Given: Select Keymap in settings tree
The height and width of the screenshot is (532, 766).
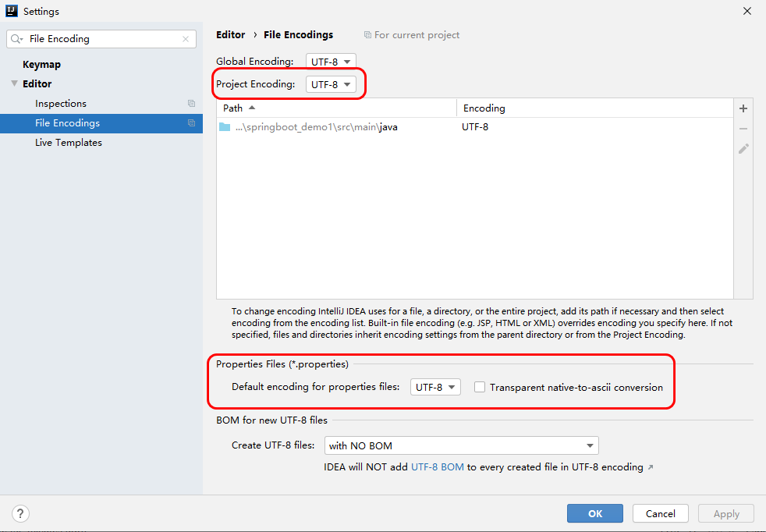Looking at the screenshot, I should point(41,65).
